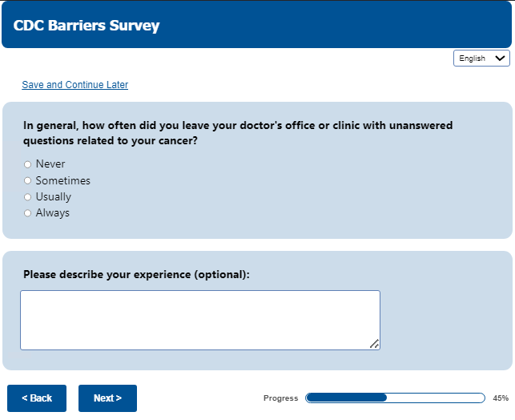
Task: Click the word 'Always' answer label
Action: pos(53,213)
